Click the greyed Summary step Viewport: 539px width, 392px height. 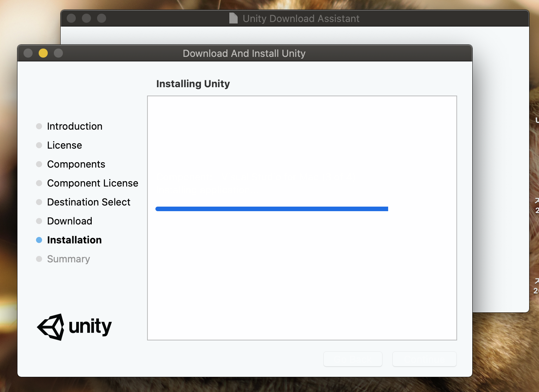point(69,259)
